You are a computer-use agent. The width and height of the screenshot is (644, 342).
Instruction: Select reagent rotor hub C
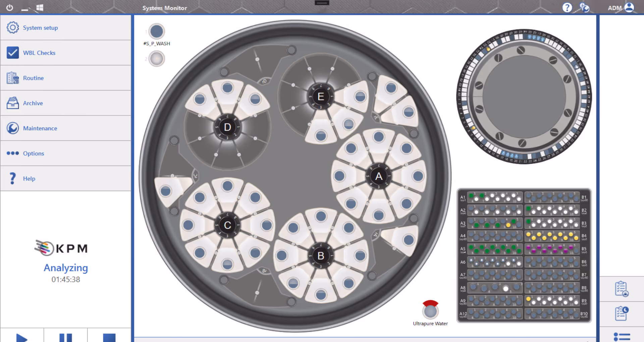pos(227,225)
